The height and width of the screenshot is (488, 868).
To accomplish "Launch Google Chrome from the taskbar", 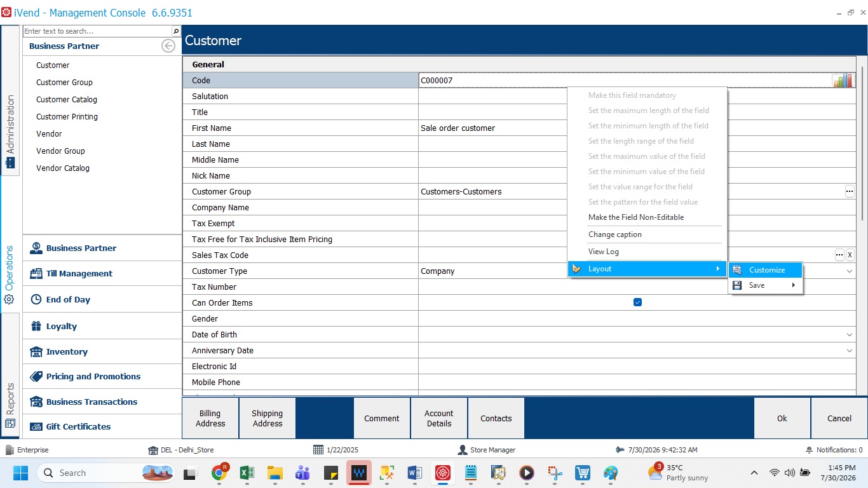I will (x=220, y=473).
